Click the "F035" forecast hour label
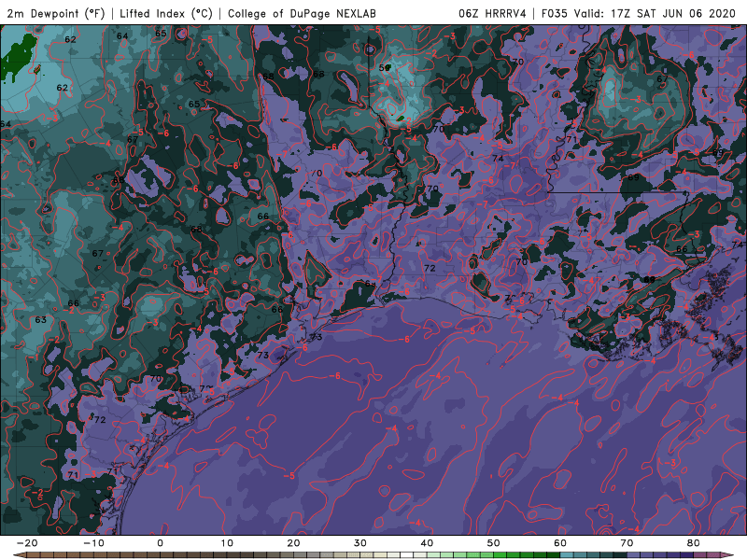747x560 pixels. point(555,13)
